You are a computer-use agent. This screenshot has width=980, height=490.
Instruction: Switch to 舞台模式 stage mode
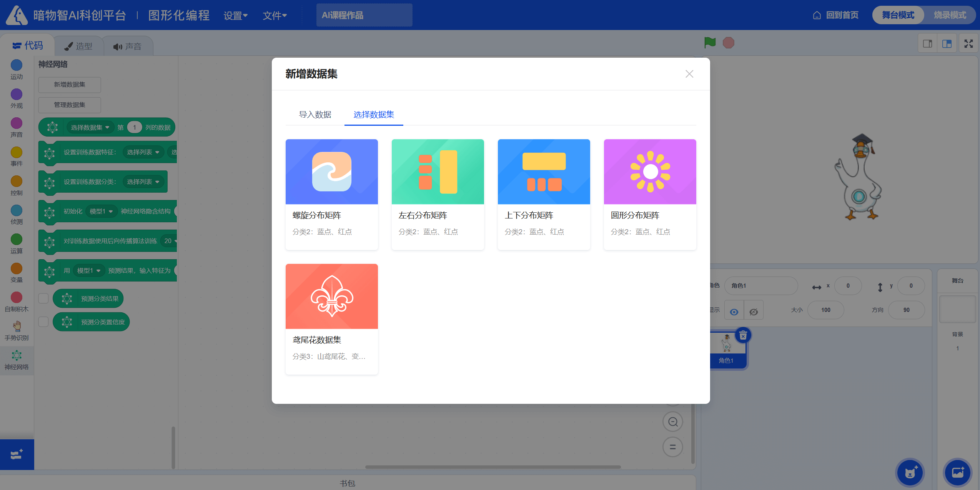click(898, 15)
